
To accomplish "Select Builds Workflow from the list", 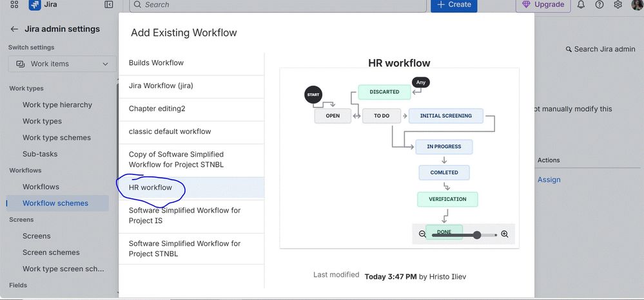I will point(191,63).
